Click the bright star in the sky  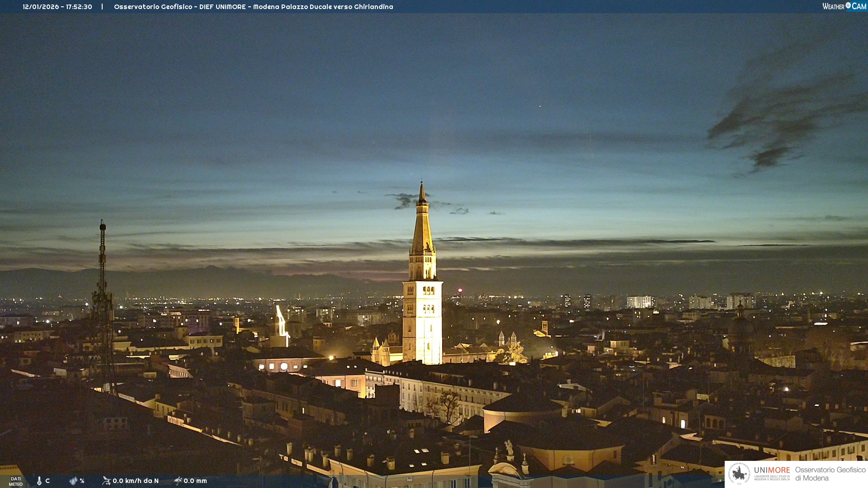[x=539, y=106]
